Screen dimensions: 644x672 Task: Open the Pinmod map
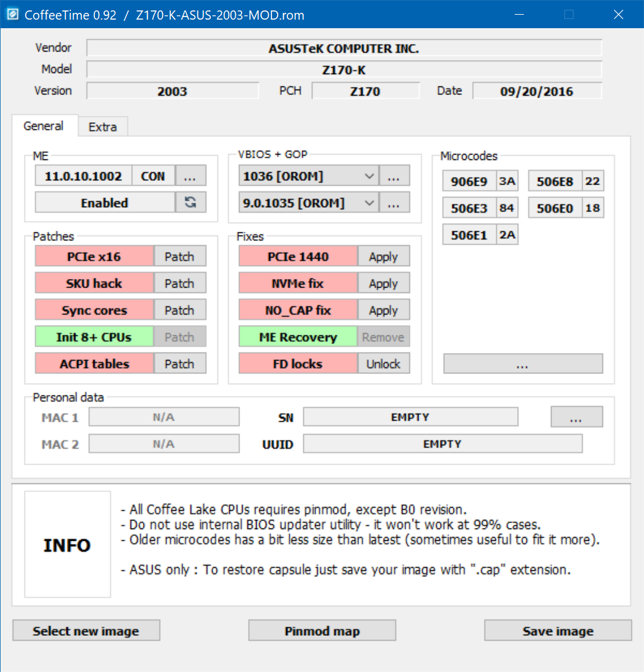coord(322,630)
